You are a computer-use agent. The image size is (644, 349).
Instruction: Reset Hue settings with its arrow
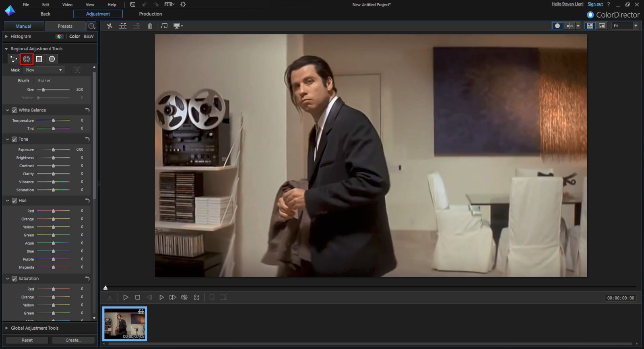[x=87, y=200]
